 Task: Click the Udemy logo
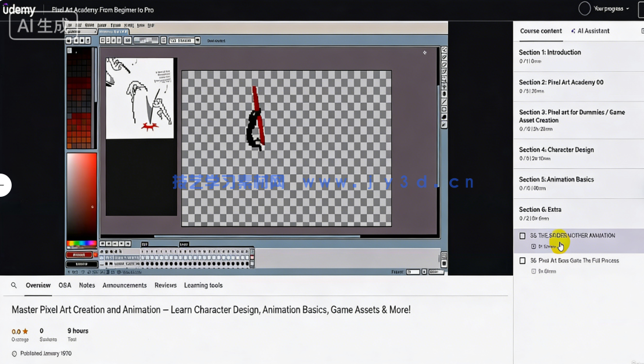[x=19, y=9]
